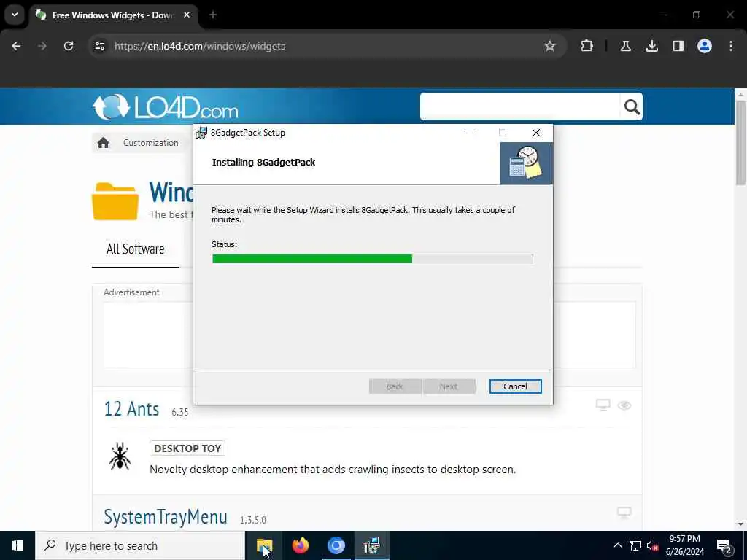Click the 8GadgetPack calculator and clock logo
This screenshot has width=747, height=560.
(x=526, y=163)
